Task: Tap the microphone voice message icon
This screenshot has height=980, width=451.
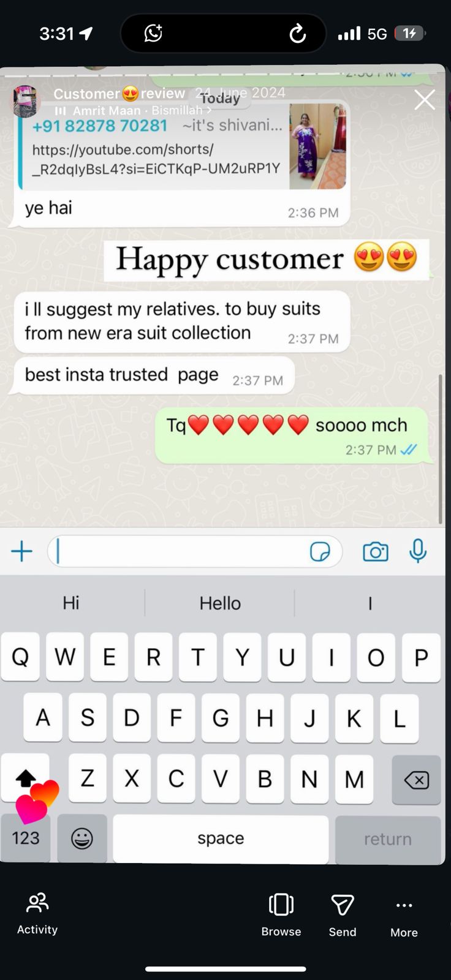Action: click(x=418, y=551)
